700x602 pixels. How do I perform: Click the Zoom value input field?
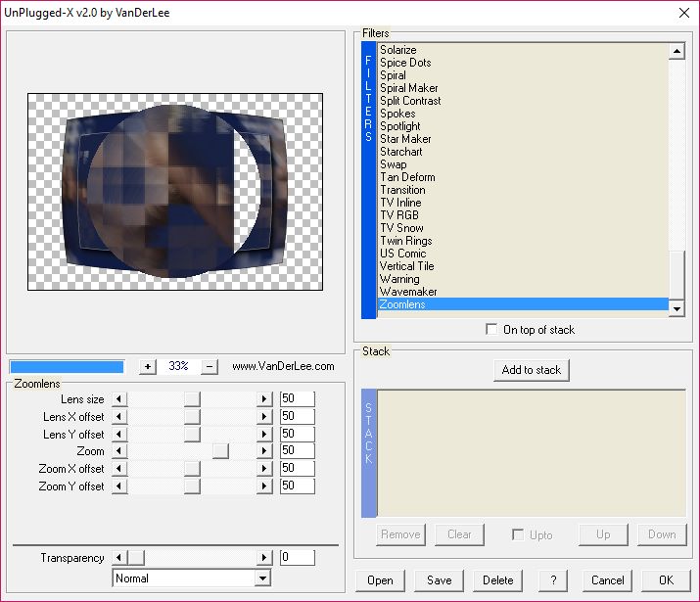click(x=298, y=450)
